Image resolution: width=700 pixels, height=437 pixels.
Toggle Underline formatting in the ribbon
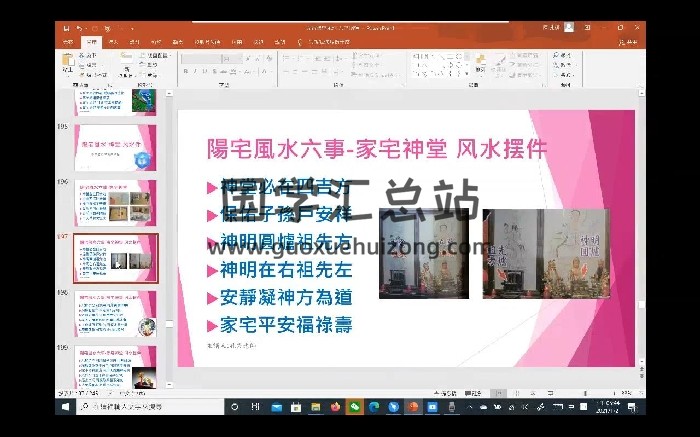click(x=207, y=71)
